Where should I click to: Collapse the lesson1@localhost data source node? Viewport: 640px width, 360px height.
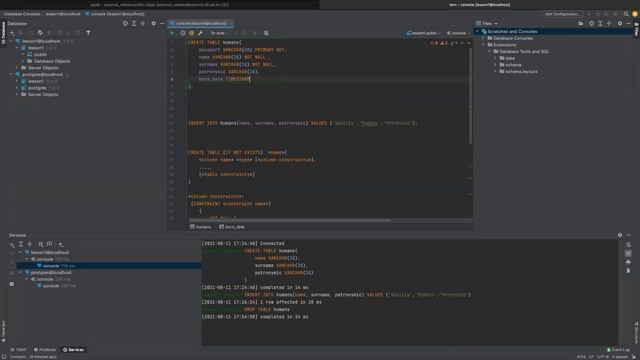coord(11,41)
